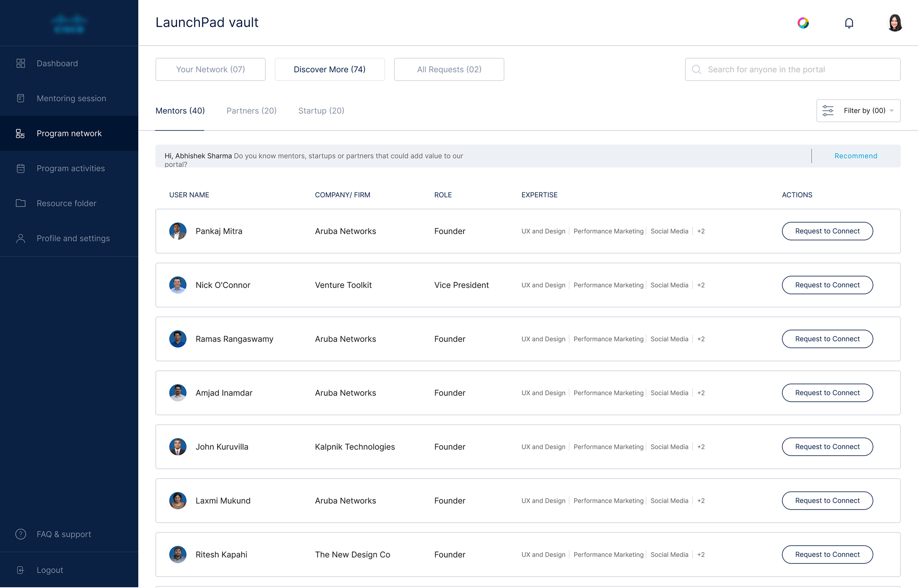Screen dimensions: 918x588
Task: Open Profile and settings menu item
Action: [69, 238]
